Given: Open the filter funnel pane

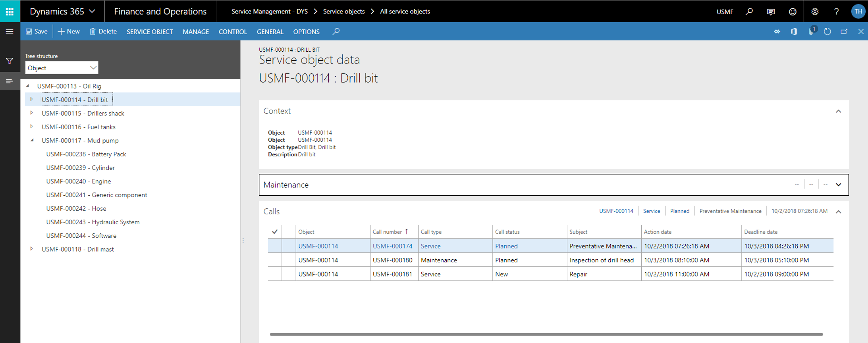Looking at the screenshot, I should coord(10,61).
